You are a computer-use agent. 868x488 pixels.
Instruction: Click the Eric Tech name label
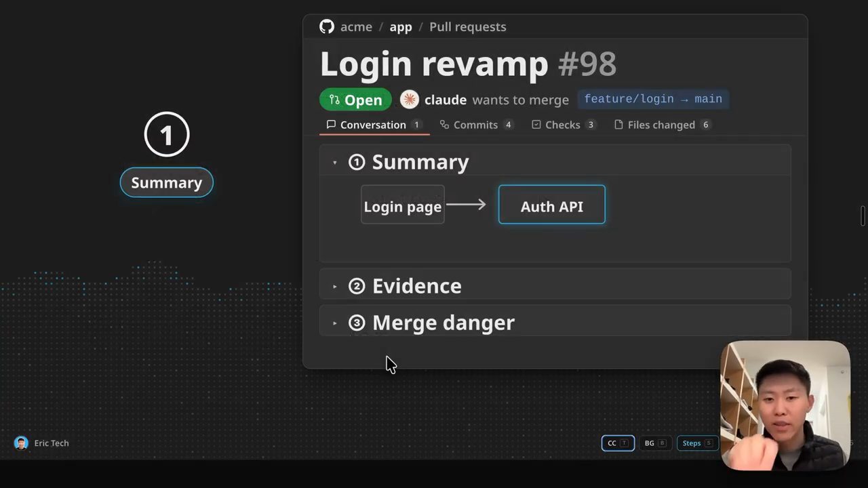pyautogui.click(x=52, y=443)
